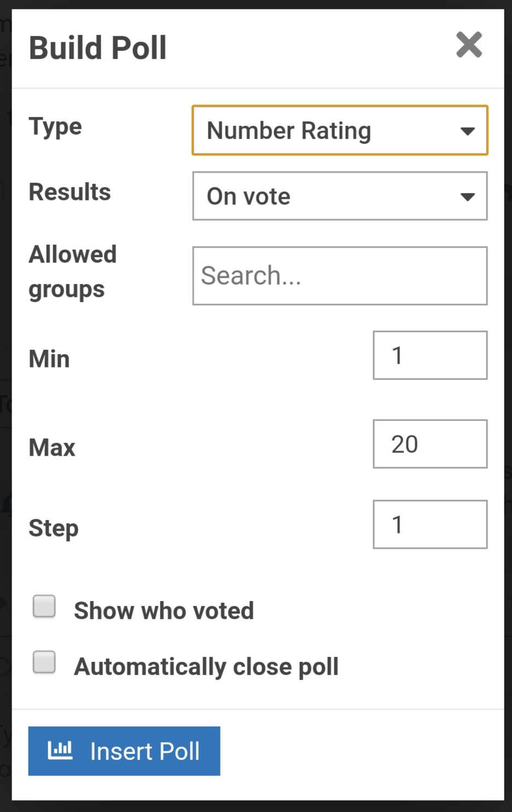Click the Allowed groups search field
Viewport: 512px width, 812px height.
339,275
